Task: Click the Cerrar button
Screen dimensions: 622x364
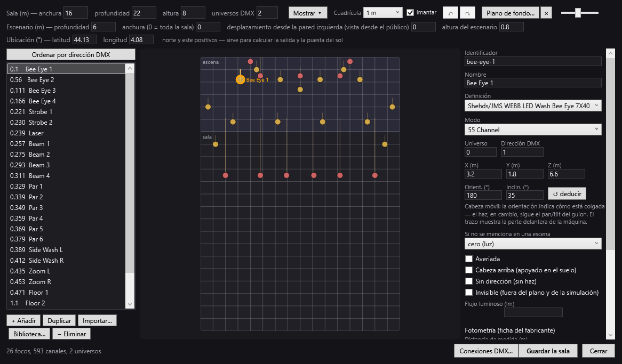Action: pyautogui.click(x=598, y=351)
